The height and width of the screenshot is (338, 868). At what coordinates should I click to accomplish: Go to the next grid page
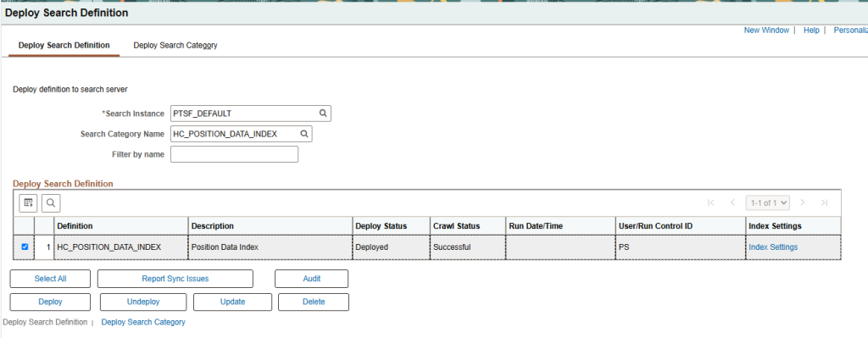click(803, 202)
